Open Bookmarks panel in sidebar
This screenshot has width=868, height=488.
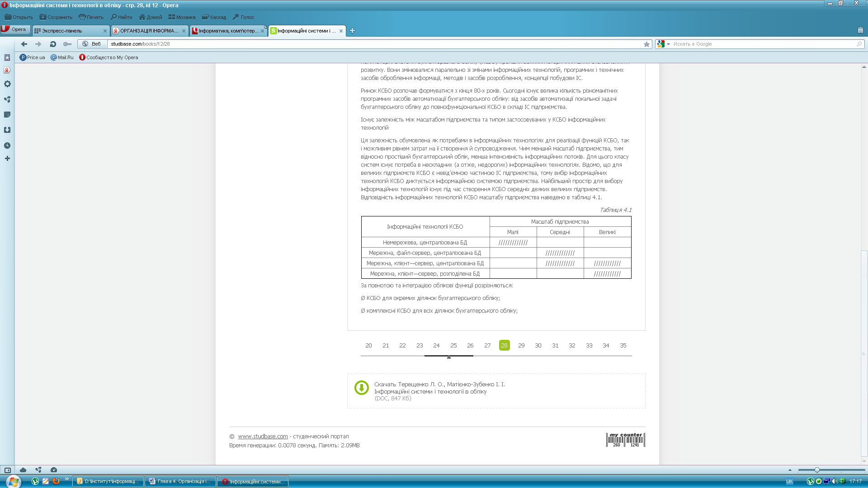click(x=7, y=57)
